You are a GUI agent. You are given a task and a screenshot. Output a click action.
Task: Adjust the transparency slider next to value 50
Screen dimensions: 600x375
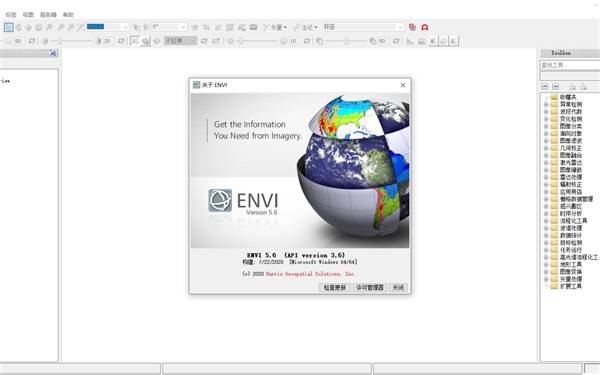pyautogui.click(x=346, y=41)
